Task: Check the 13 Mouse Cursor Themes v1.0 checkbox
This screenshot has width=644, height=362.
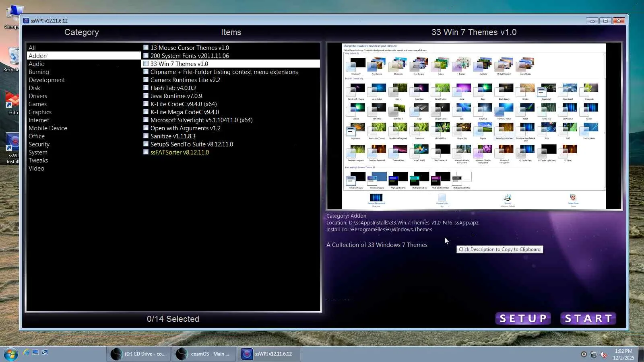Action: pyautogui.click(x=146, y=47)
